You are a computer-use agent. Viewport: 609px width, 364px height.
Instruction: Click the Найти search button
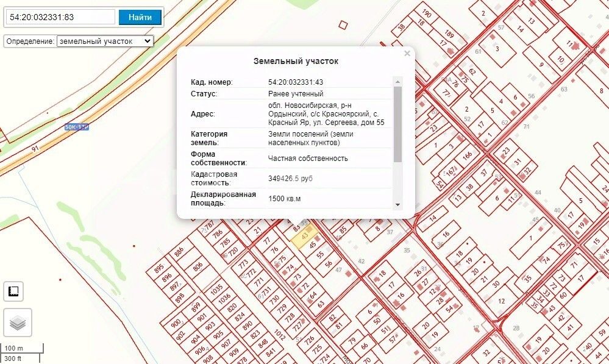[x=140, y=18]
